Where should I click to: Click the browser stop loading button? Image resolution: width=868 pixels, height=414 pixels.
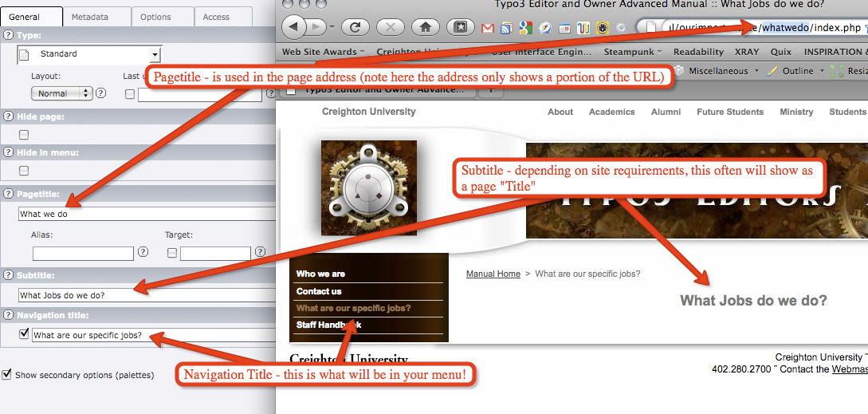point(390,27)
